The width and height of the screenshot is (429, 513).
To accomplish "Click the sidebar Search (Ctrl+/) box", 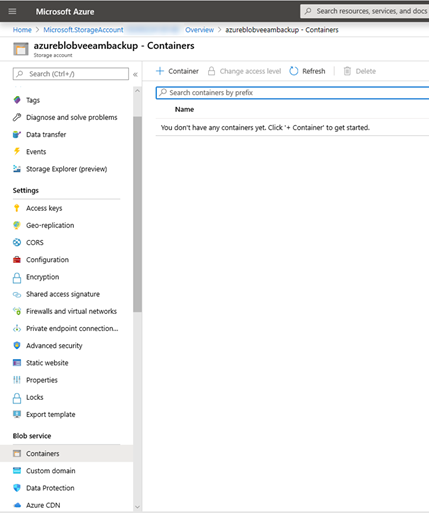I will pyautogui.click(x=71, y=74).
